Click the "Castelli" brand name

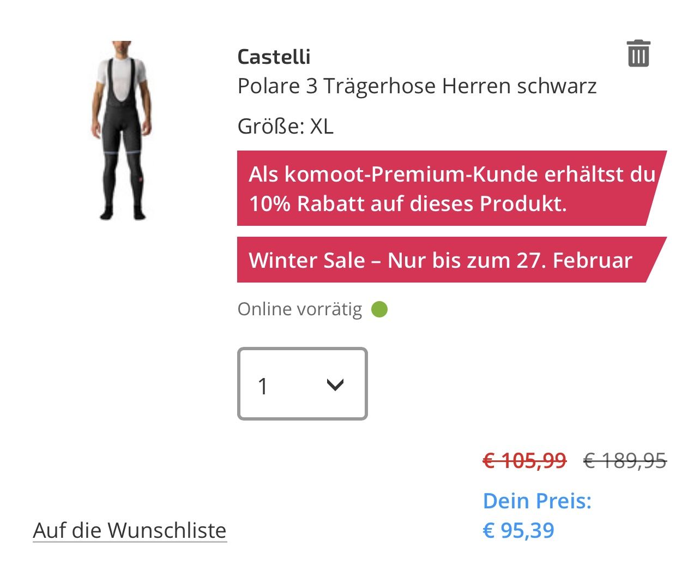tap(274, 57)
